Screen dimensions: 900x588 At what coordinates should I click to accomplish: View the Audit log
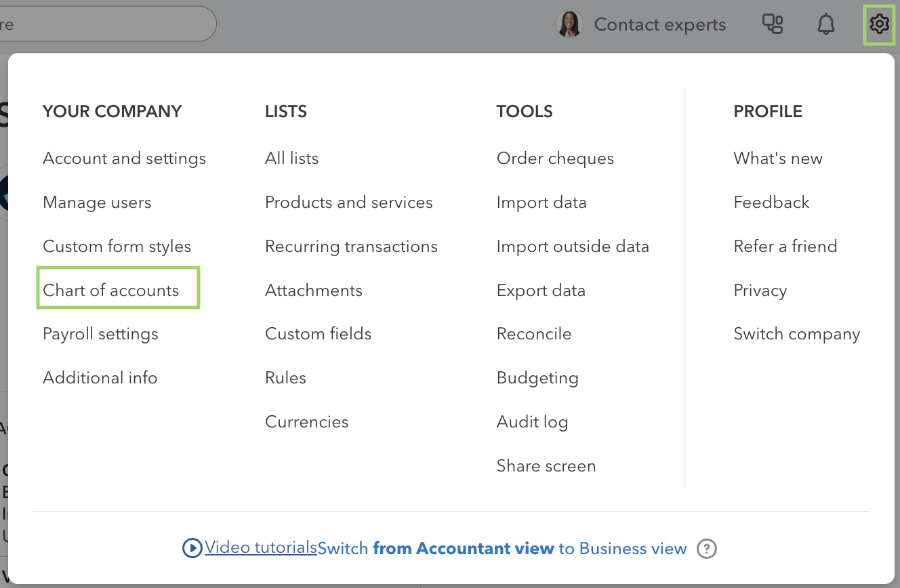click(x=532, y=422)
